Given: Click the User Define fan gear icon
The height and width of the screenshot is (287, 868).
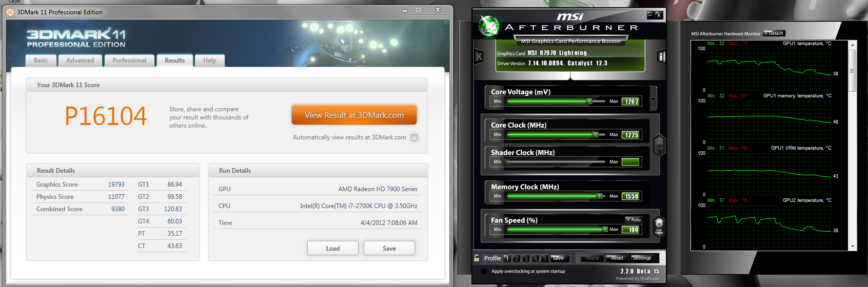Looking at the screenshot, I should tap(659, 224).
